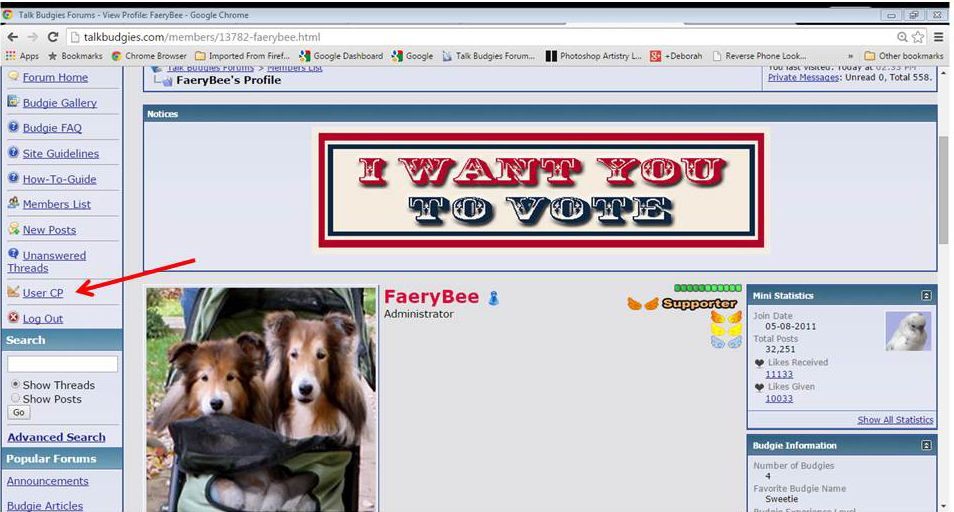
Task: Click the Show All Statistics link
Action: tap(895, 420)
